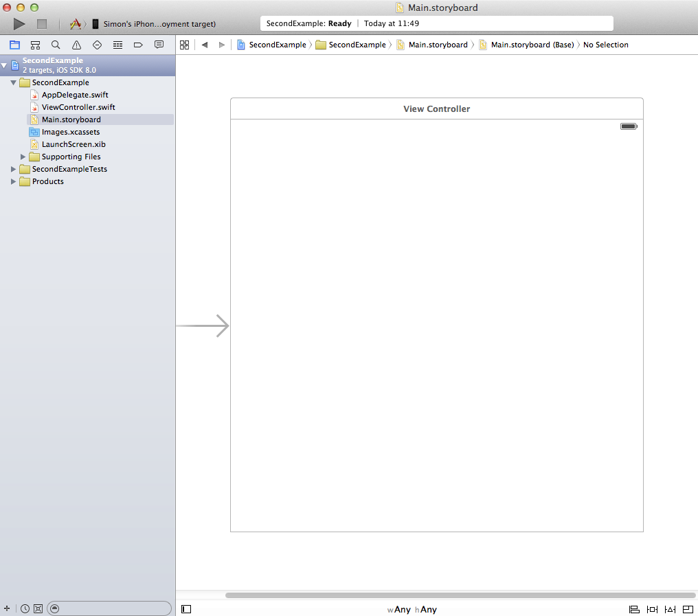The width and height of the screenshot is (698, 616).
Task: Select the View Controller title bar
Action: (x=437, y=109)
